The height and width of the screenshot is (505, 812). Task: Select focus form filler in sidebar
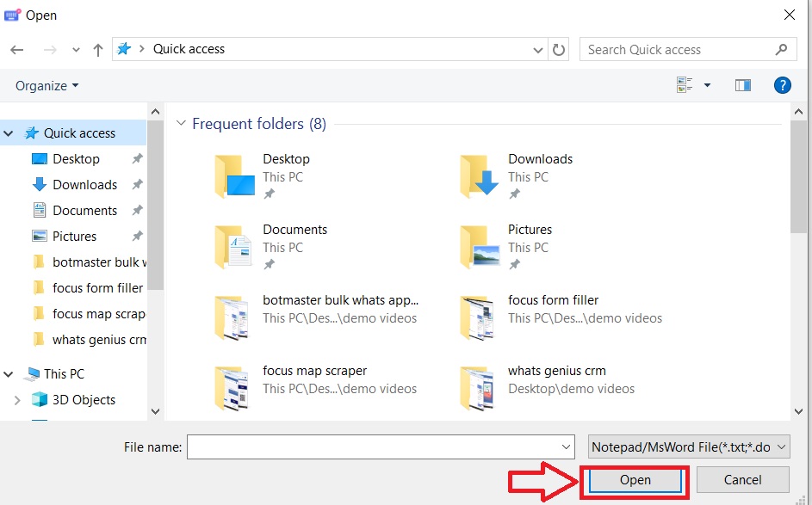pyautogui.click(x=97, y=288)
